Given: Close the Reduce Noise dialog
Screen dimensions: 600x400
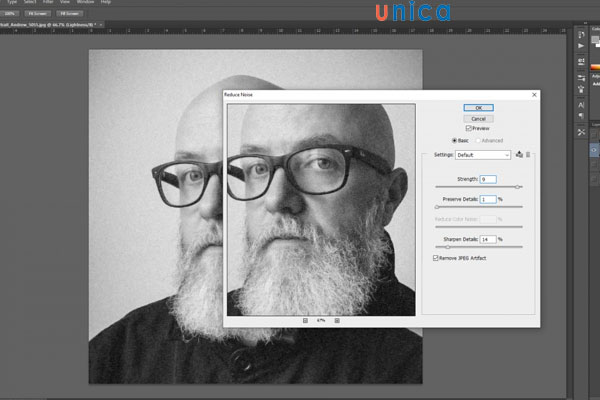Looking at the screenshot, I should (532, 93).
